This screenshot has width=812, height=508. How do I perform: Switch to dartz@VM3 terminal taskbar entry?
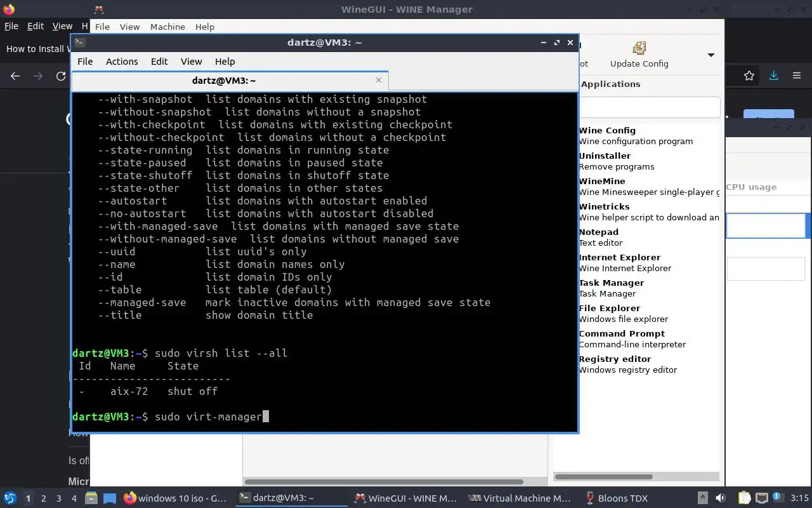291,498
